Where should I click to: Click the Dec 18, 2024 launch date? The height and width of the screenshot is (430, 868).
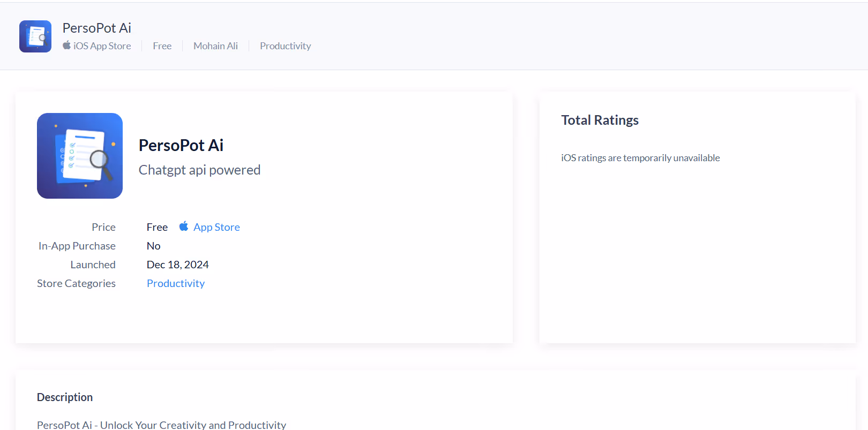click(x=177, y=265)
